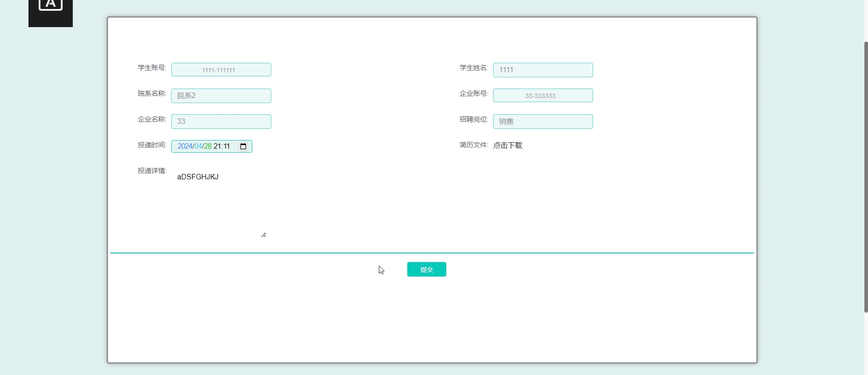868x375 pixels.
Task: Download resume via 点击下载 link
Action: tap(508, 145)
